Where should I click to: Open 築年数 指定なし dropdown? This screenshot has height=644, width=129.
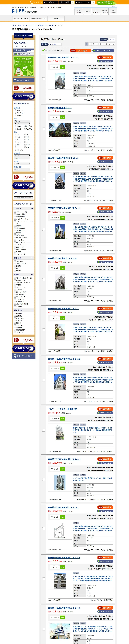(22, 164)
